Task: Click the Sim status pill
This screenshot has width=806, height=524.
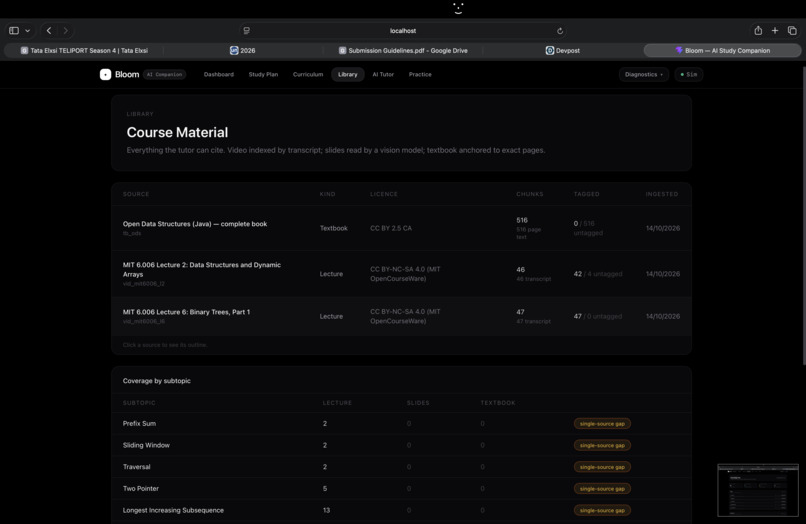Action: tap(689, 75)
